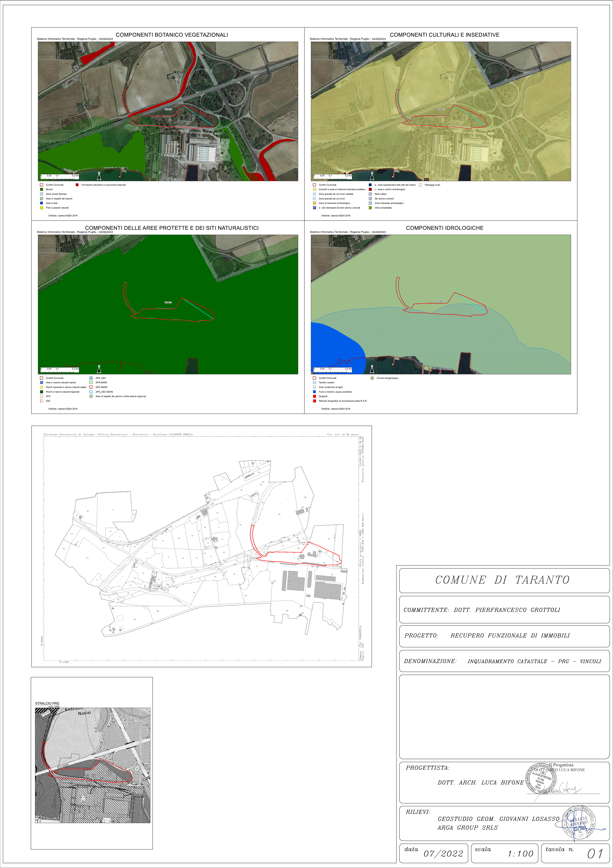Select the blue Aree umide legend swatch
The width and height of the screenshot is (613, 868).
click(42, 203)
